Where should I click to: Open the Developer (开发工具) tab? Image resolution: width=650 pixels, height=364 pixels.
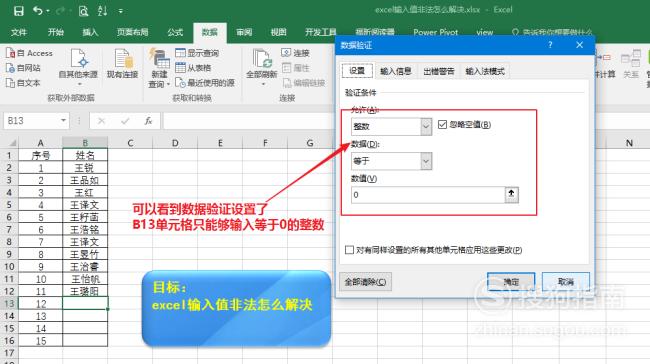click(x=320, y=32)
